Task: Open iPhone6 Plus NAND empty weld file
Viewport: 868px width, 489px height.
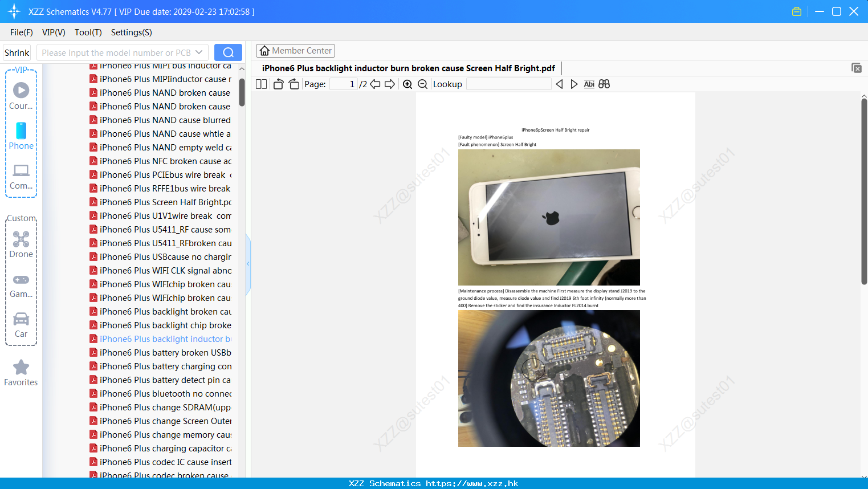Action: click(x=161, y=148)
